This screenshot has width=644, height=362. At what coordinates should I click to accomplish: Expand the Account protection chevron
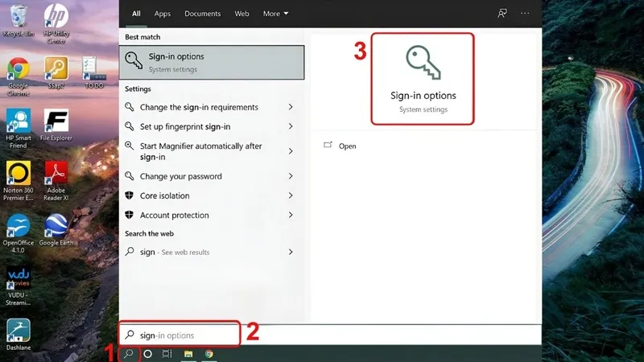coord(291,215)
